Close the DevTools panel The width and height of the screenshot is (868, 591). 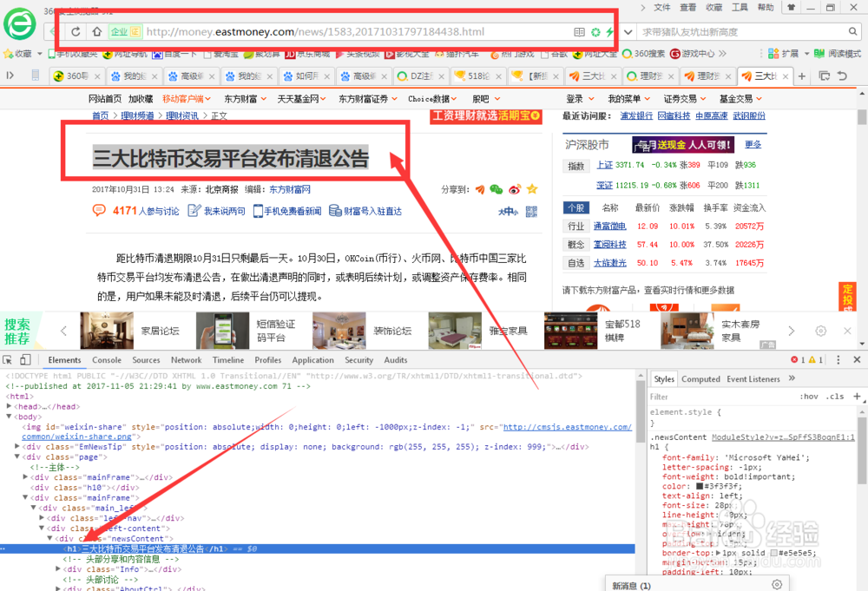[857, 359]
